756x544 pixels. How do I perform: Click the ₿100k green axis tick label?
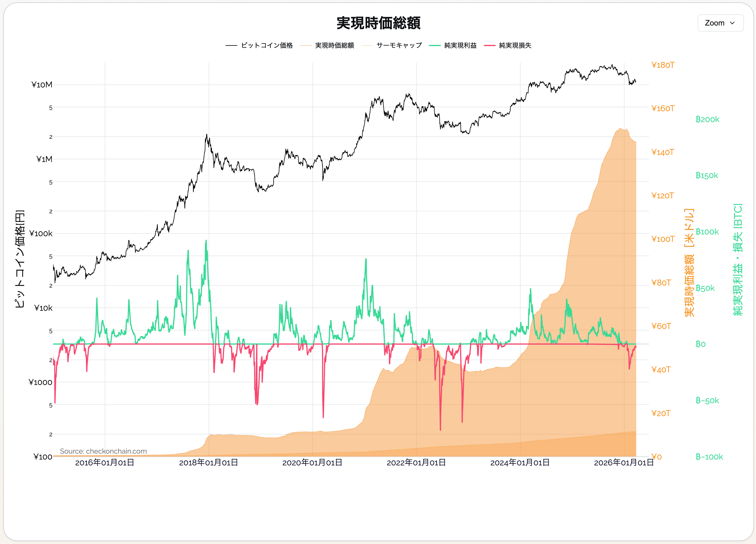point(707,232)
